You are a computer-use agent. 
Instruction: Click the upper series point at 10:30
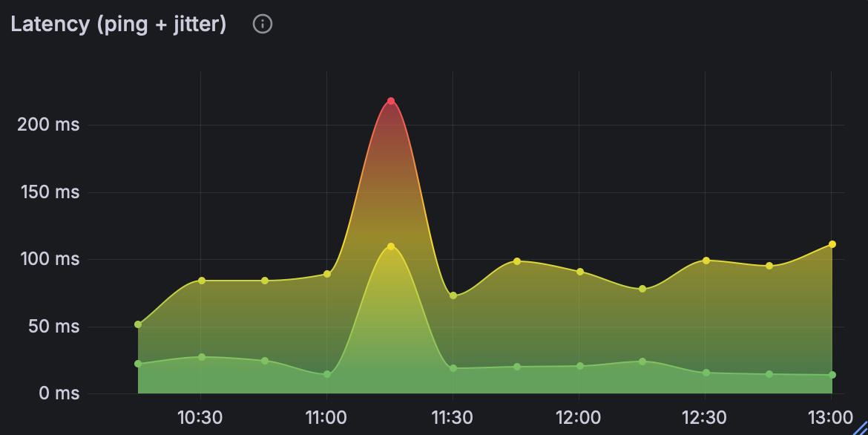coord(201,281)
